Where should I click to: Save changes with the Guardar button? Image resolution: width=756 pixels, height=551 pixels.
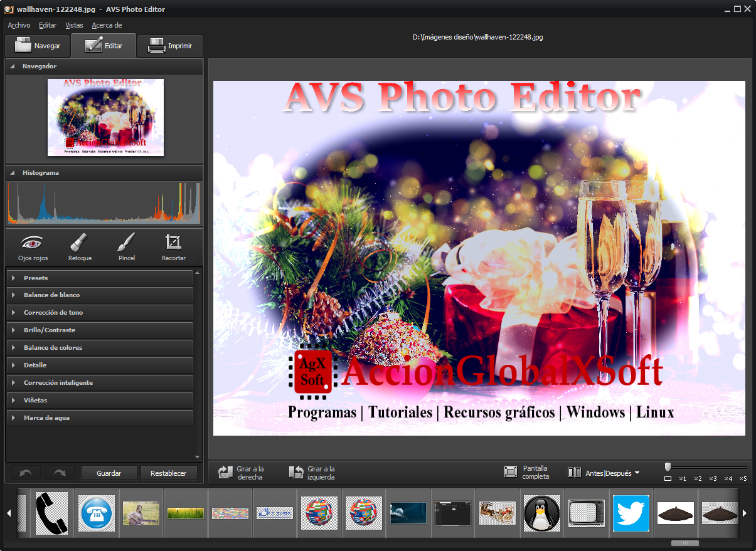tap(109, 473)
